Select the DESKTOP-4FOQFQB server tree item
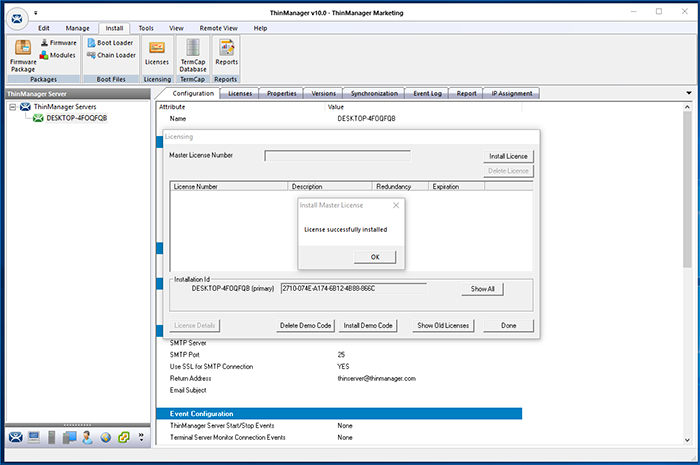This screenshot has height=465, width=700. click(x=76, y=118)
